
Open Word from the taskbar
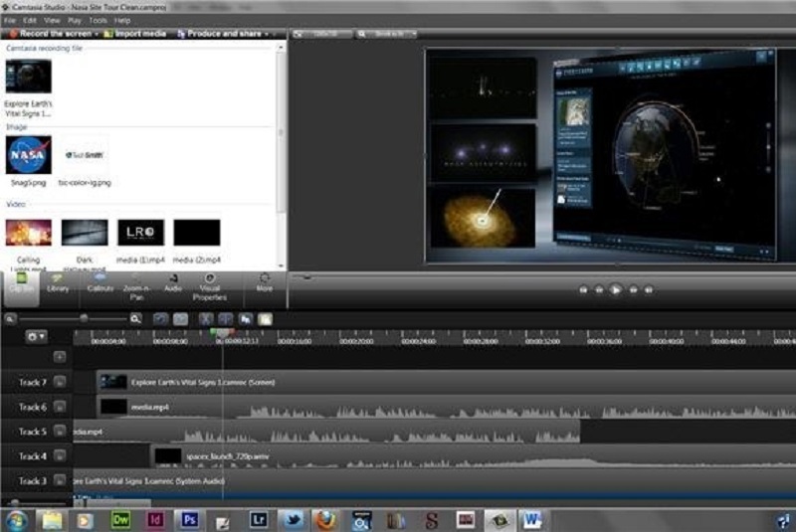click(x=532, y=520)
